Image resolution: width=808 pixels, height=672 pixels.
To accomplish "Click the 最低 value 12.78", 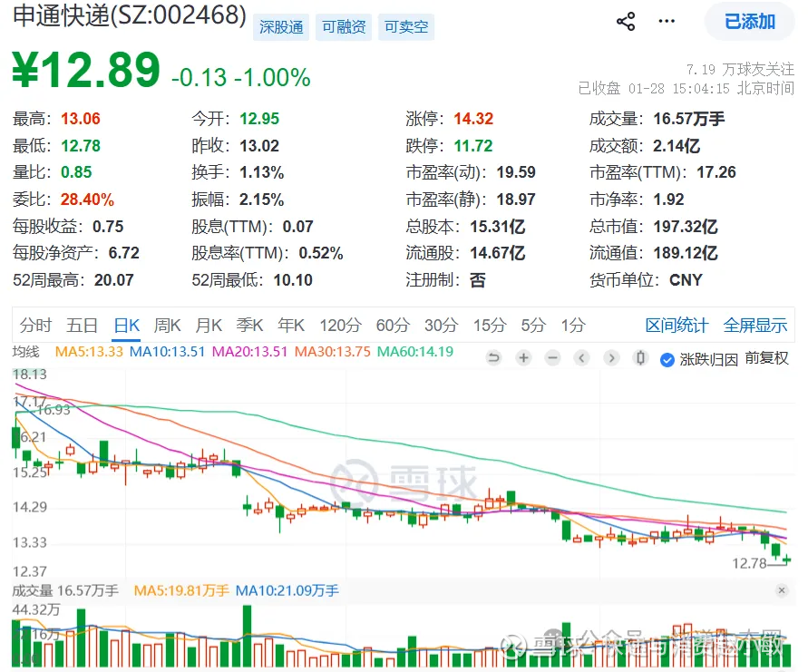I will tap(81, 146).
